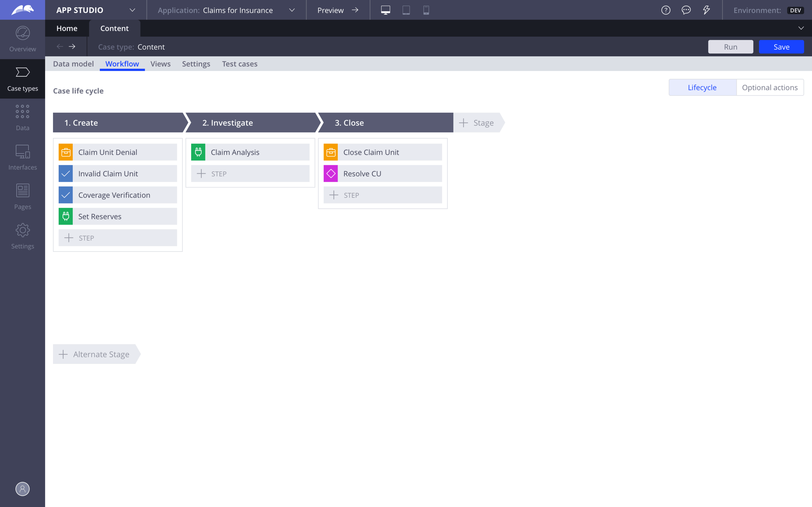This screenshot has width=812, height=507.
Task: Expand the tab list chevron at right
Action: pos(801,28)
